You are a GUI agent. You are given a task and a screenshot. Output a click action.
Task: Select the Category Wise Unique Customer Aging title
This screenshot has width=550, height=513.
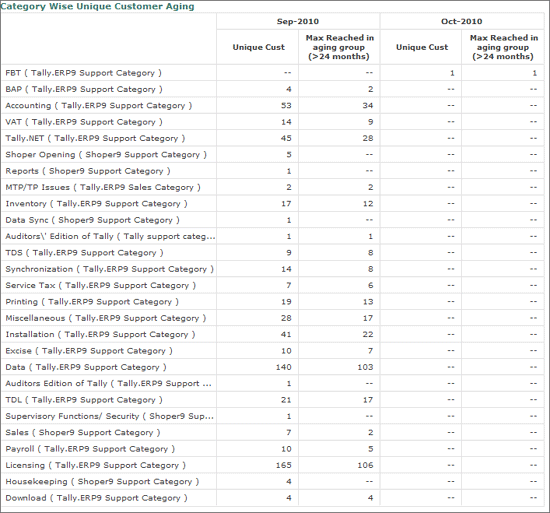coord(97,6)
